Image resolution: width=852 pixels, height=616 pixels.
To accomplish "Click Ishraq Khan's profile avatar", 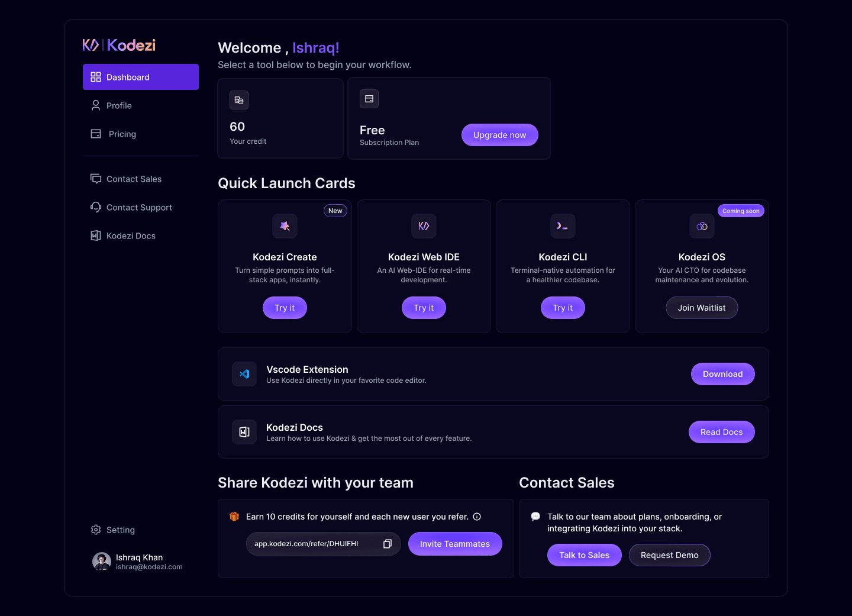I will pyautogui.click(x=102, y=562).
